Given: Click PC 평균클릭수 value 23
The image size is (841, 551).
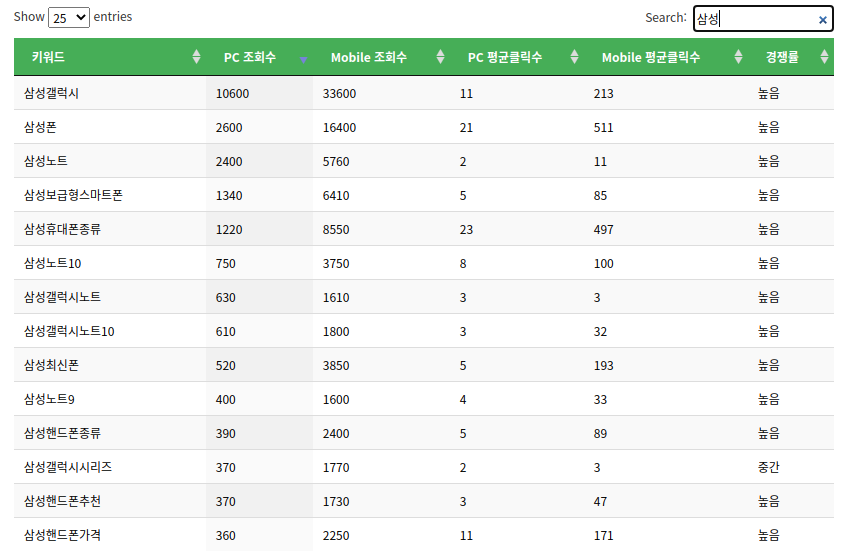Looking at the screenshot, I should pos(466,230).
